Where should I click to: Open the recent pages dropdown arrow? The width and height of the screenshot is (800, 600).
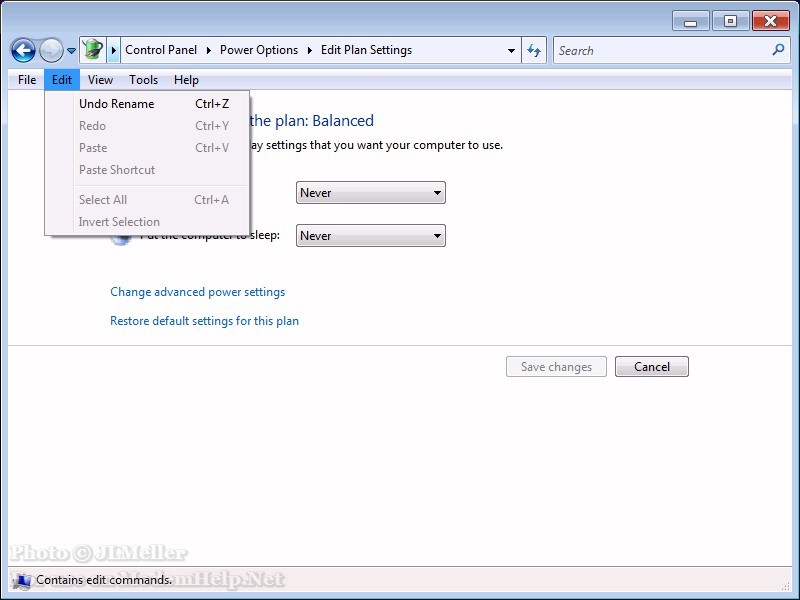pos(72,51)
